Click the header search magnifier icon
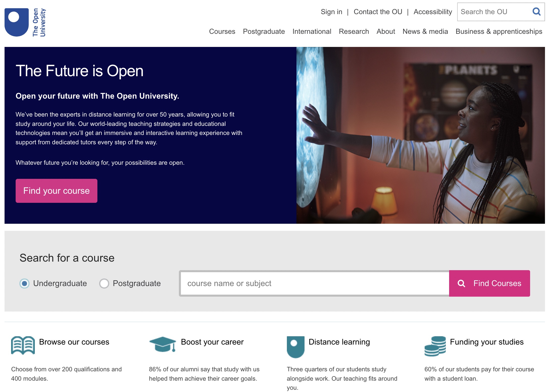547x392 pixels. (536, 12)
